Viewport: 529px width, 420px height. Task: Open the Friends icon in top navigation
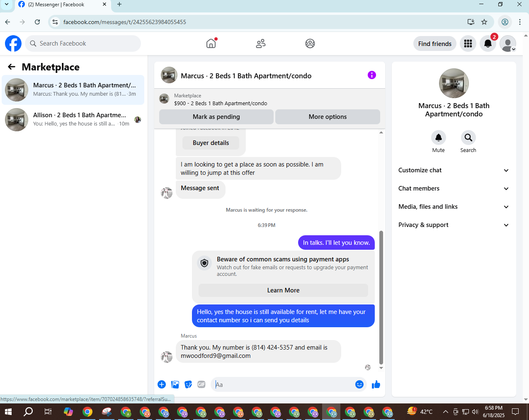point(261,43)
